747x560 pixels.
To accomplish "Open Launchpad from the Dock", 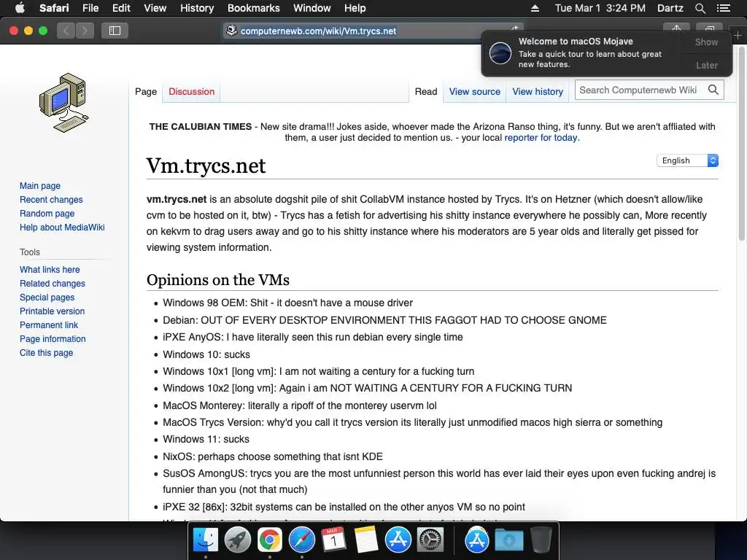I will click(x=237, y=540).
